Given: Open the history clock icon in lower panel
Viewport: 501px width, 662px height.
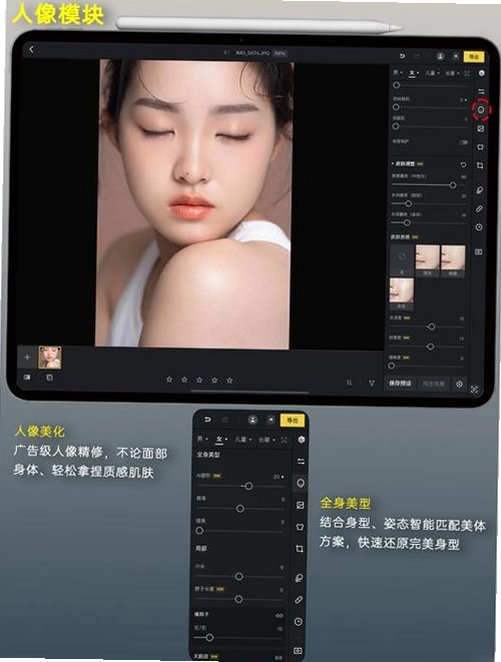Looking at the screenshot, I should [x=298, y=622].
